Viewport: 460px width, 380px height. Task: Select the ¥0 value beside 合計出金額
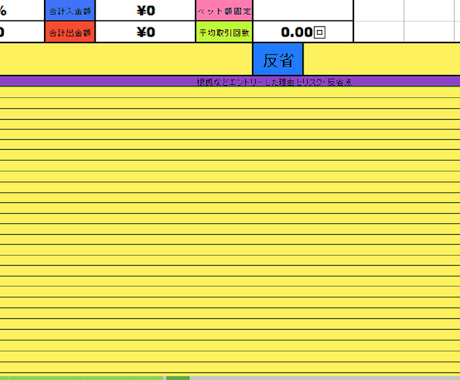[146, 32]
